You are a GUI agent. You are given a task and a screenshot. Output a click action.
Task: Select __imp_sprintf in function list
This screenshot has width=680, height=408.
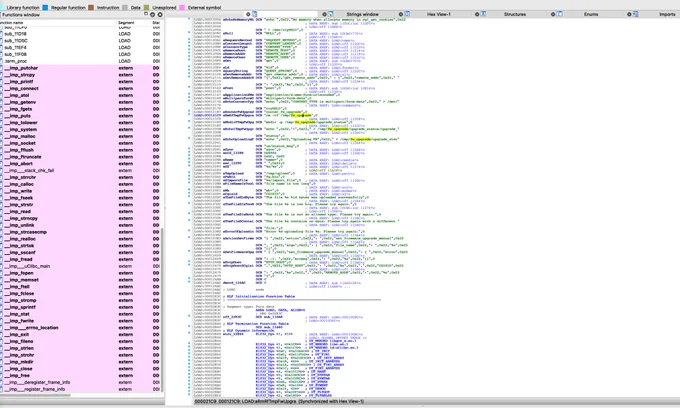click(x=80, y=307)
